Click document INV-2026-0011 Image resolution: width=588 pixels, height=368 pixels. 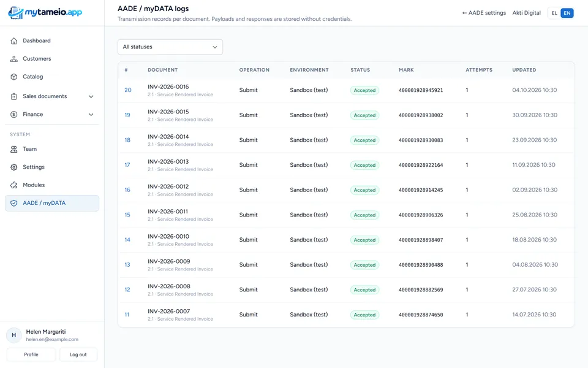(168, 212)
